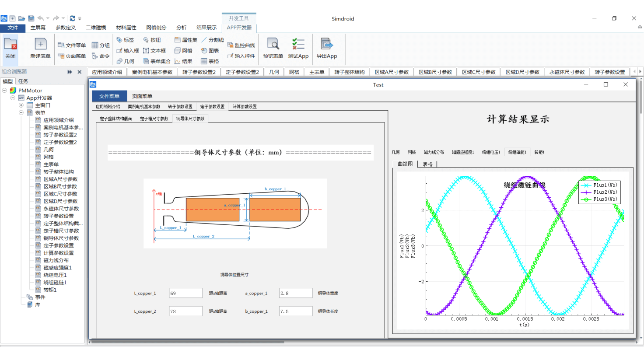Collapse the ribbon using the chevron arrow
Screen dimensions: 644x360
tap(640, 27)
